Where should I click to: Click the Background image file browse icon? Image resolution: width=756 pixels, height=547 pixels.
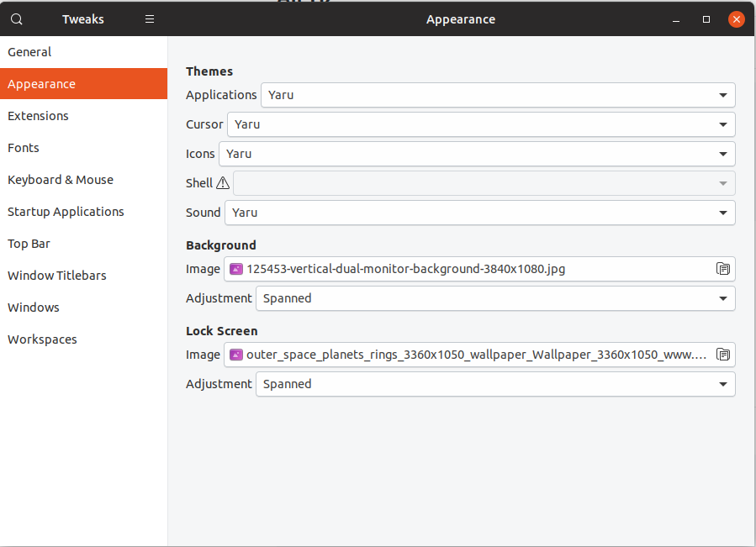(722, 269)
